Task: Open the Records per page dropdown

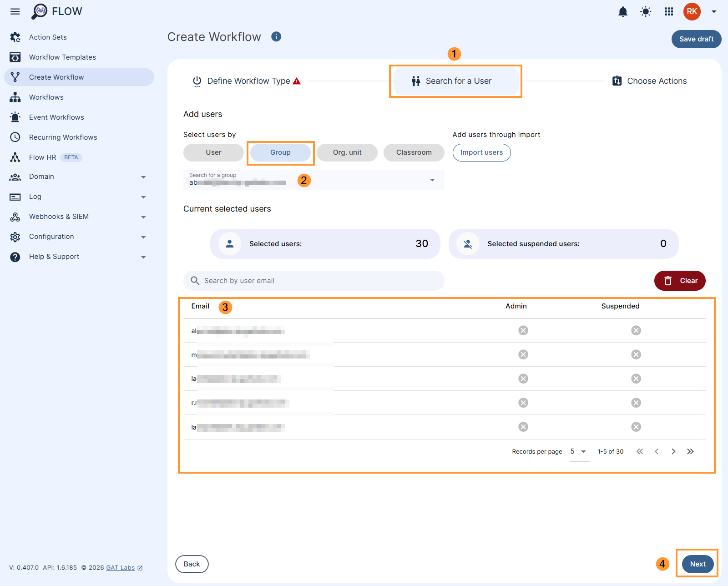Action: coord(579,451)
